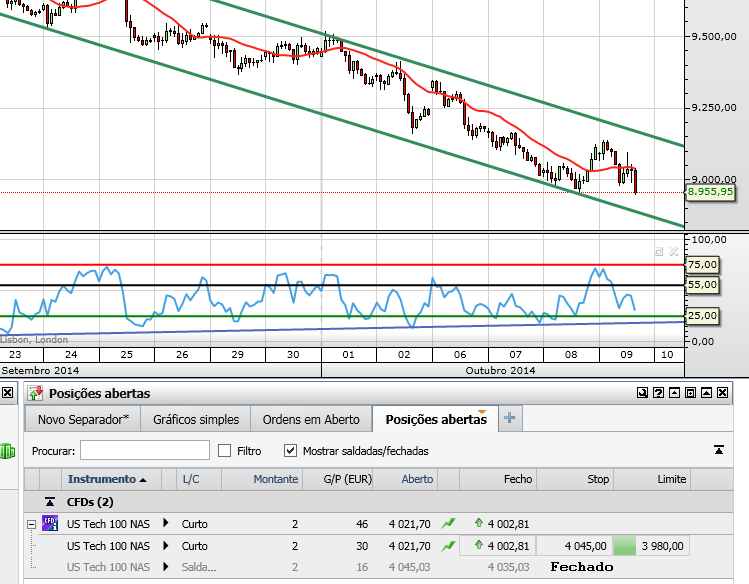Click the Procurar search field
The width and height of the screenshot is (749, 584).
click(x=145, y=450)
